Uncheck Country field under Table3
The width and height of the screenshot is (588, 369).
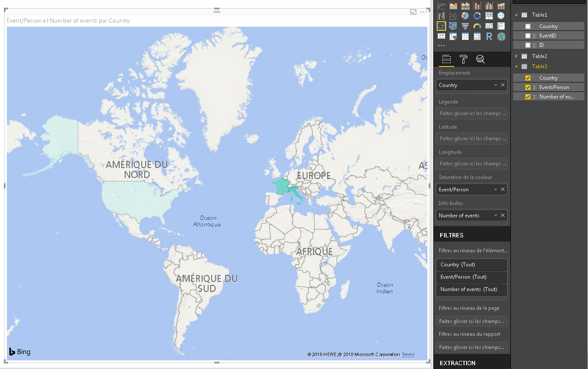(x=528, y=78)
